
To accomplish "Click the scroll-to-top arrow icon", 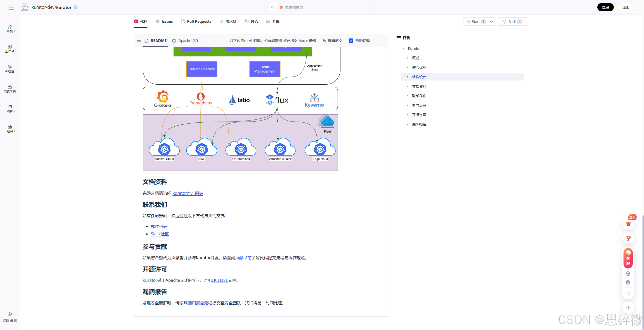I will (628, 307).
